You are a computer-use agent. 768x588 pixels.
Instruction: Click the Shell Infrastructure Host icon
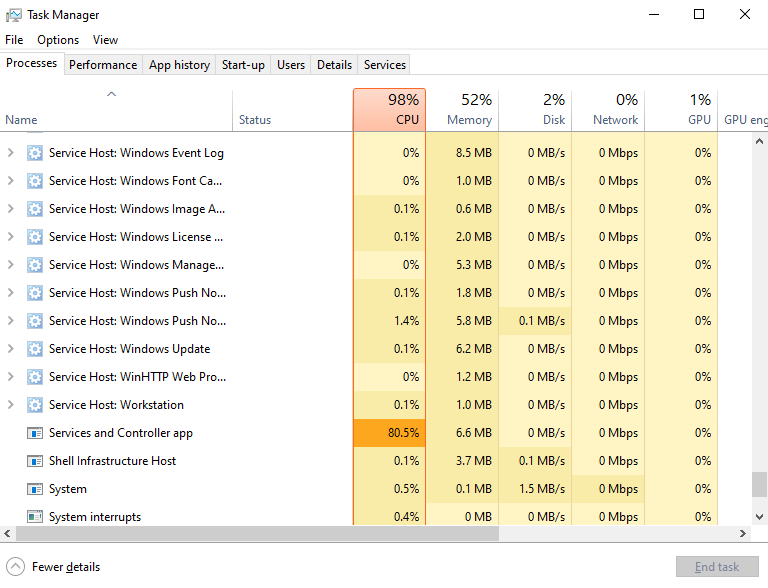tap(34, 461)
